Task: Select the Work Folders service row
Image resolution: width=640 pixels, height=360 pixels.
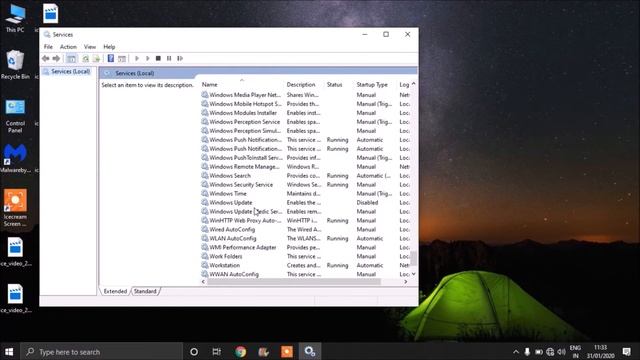Action: 305,256
